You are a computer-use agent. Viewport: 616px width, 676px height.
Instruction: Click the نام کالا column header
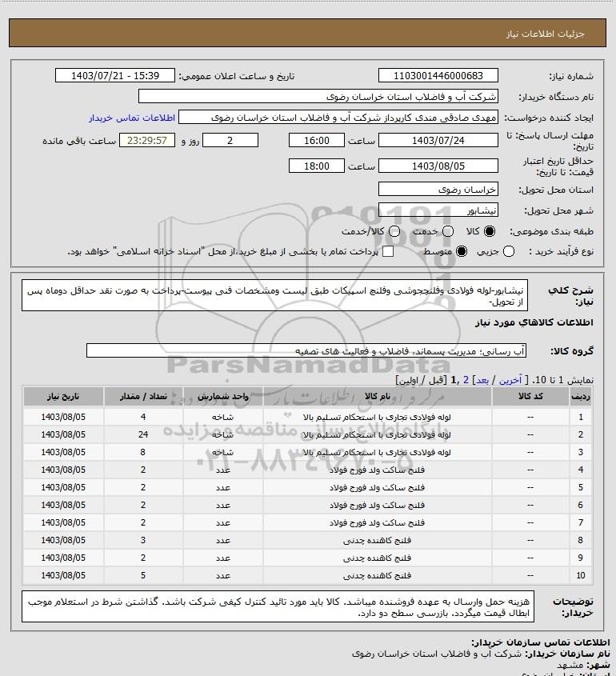(377, 396)
